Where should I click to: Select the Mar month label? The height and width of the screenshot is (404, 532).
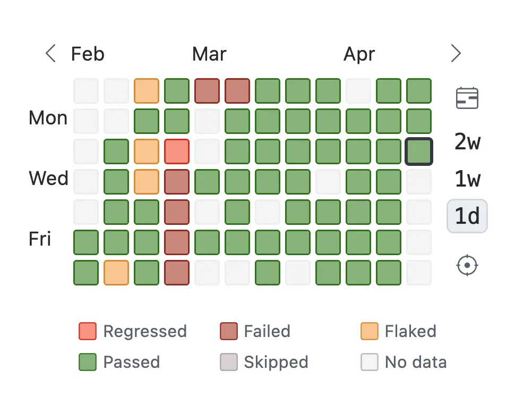209,53
